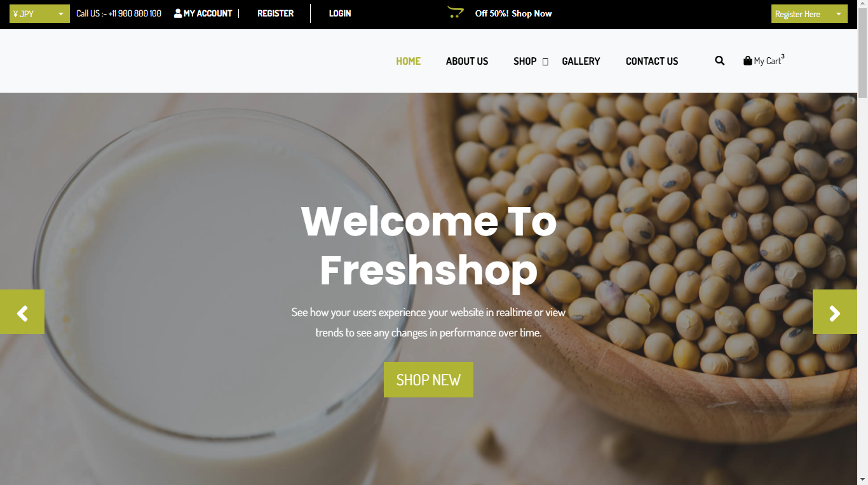The height and width of the screenshot is (485, 868).
Task: Click the Call US phone number
Action: click(x=135, y=13)
